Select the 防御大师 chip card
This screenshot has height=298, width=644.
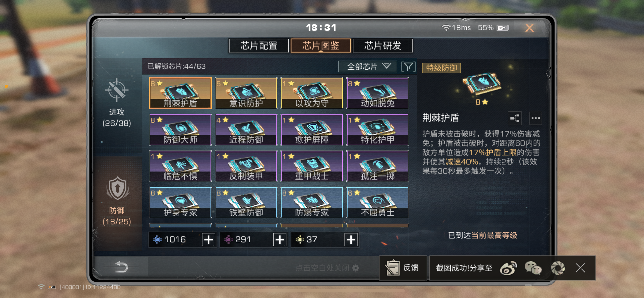(180, 130)
